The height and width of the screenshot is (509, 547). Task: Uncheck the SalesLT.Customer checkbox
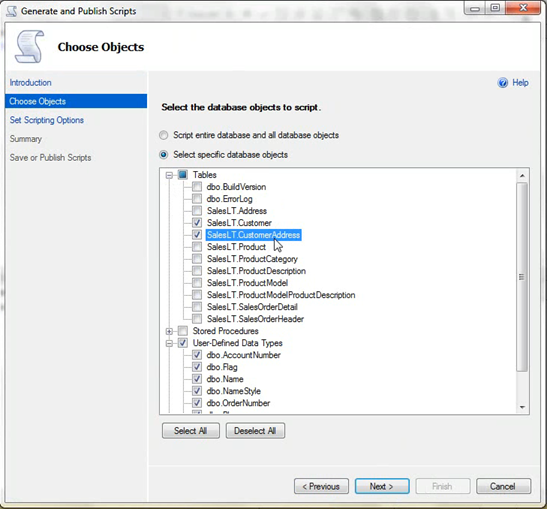tap(197, 223)
